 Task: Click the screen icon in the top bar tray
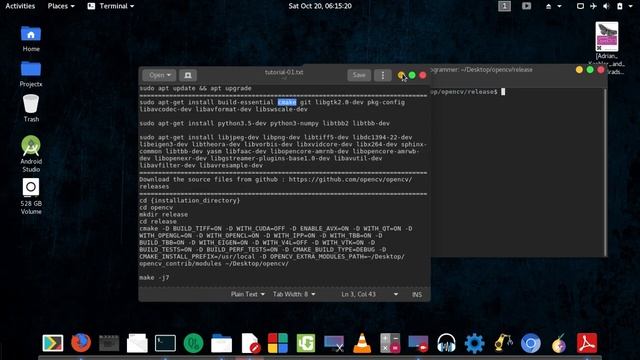coord(580,6)
